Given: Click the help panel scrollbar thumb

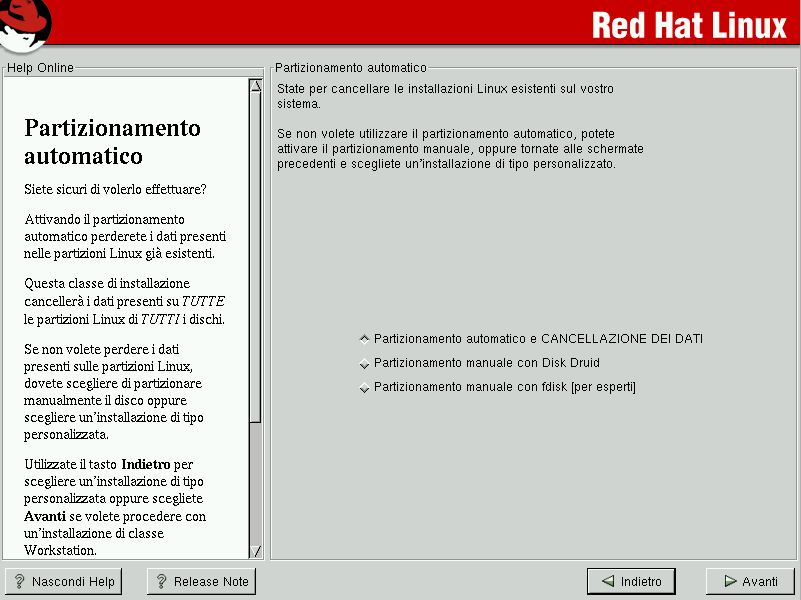Looking at the screenshot, I should click(x=255, y=255).
